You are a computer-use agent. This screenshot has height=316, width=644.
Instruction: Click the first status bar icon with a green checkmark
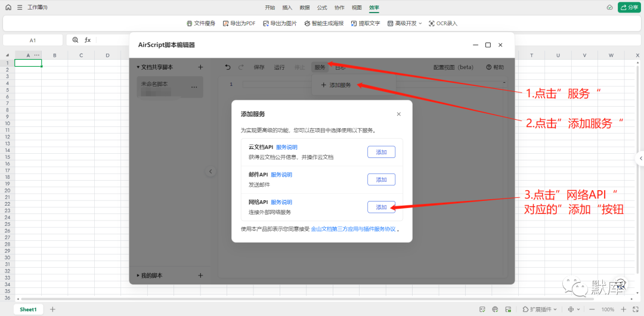[482, 309]
